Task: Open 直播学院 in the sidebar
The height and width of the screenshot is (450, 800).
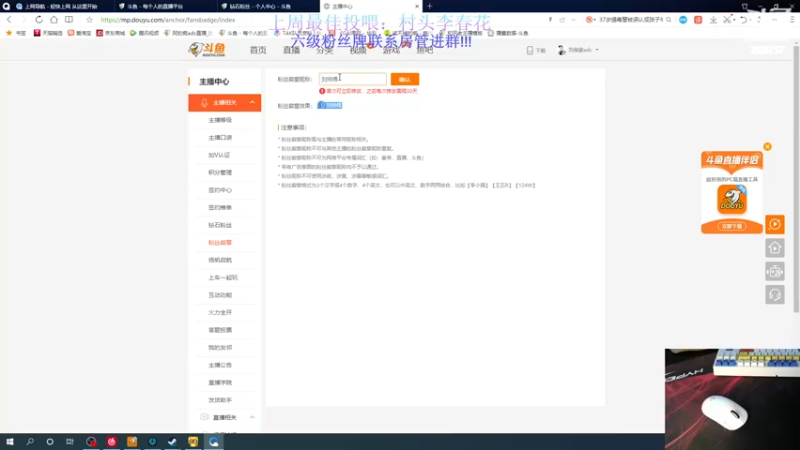Action: coord(220,383)
